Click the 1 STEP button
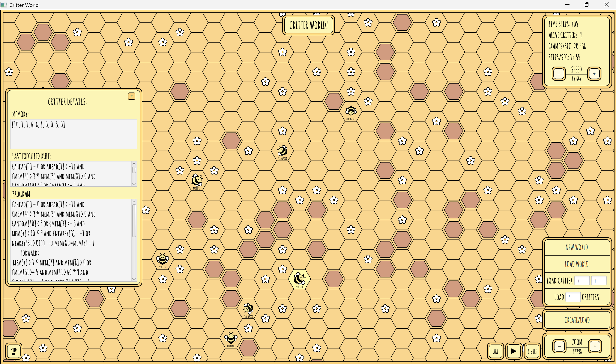Screen dimensions: 616x364 pyautogui.click(x=532, y=351)
